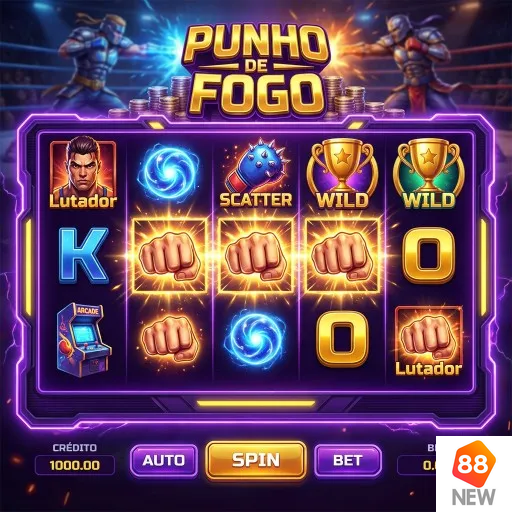512x512 pixels.
Task: Click the gold SPIN button
Action: tap(256, 460)
